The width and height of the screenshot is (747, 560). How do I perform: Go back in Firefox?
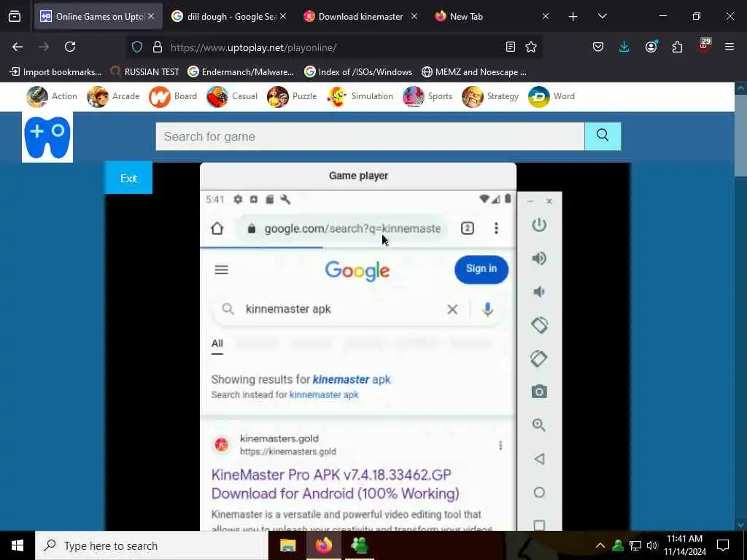click(18, 47)
